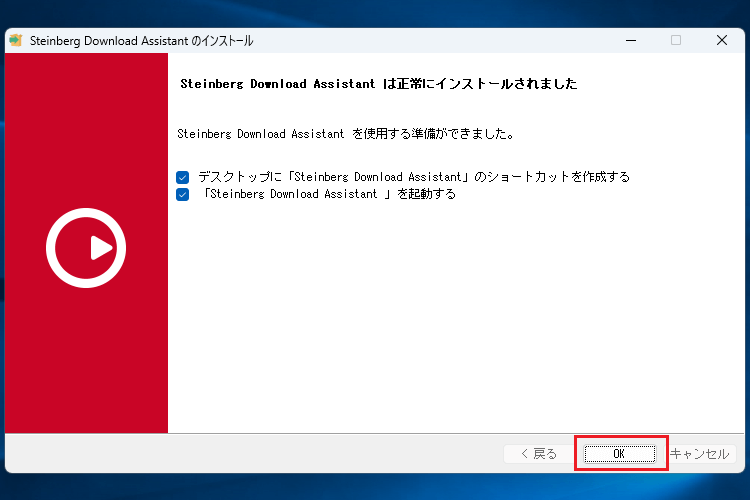Viewport: 750px width, 500px height.
Task: Click the 戻る back button
Action: tap(538, 454)
